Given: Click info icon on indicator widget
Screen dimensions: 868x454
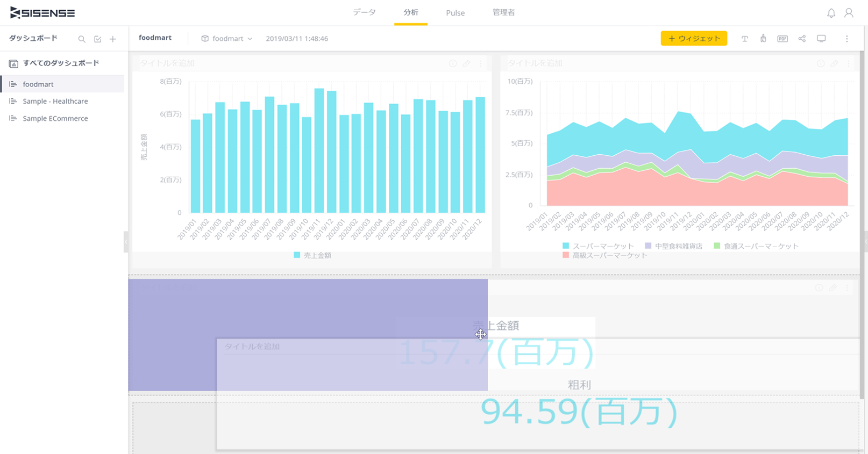Looking at the screenshot, I should point(819,288).
